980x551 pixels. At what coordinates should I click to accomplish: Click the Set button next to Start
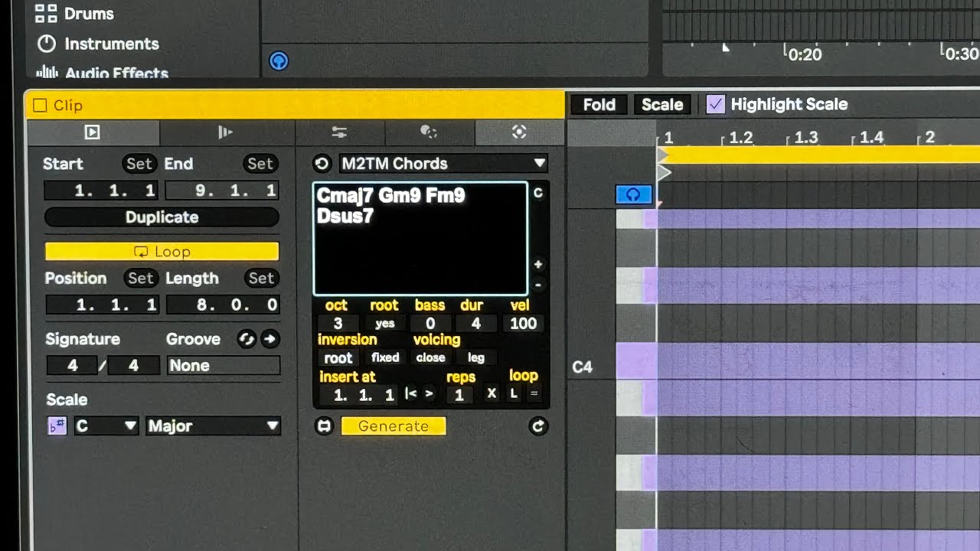[139, 164]
